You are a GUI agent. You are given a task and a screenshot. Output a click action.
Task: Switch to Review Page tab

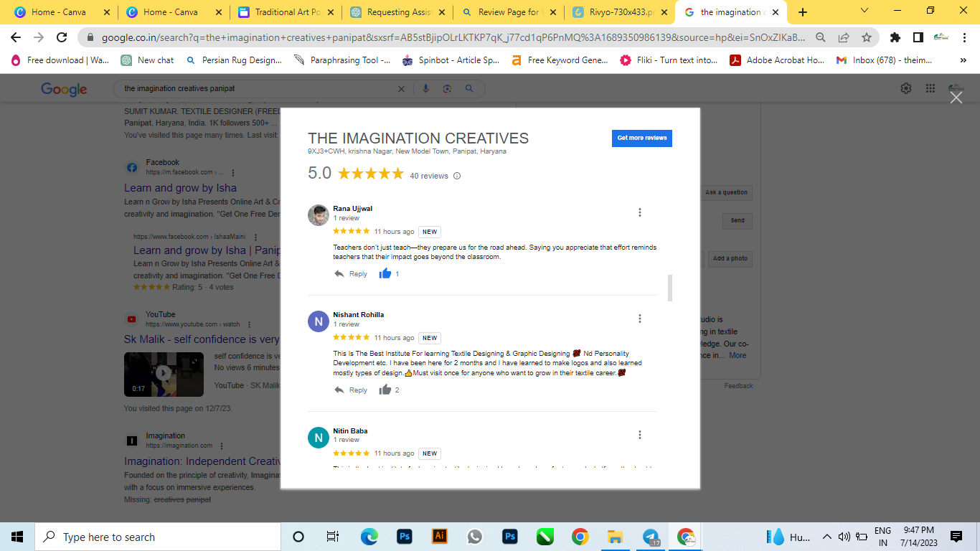(508, 12)
